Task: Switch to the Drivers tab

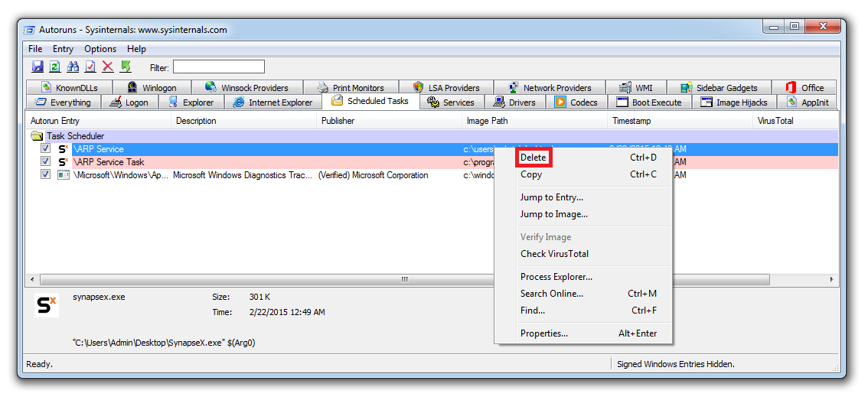Action: coord(515,102)
